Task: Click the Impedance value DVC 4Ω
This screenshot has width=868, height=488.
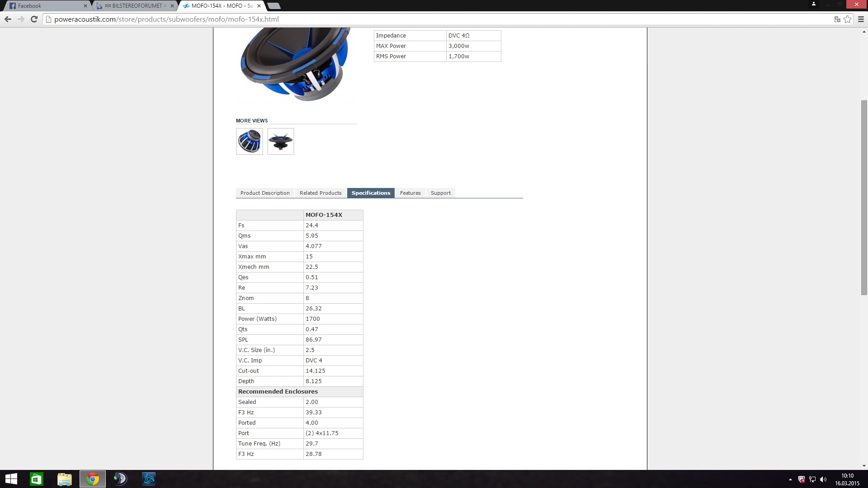Action: tap(459, 36)
